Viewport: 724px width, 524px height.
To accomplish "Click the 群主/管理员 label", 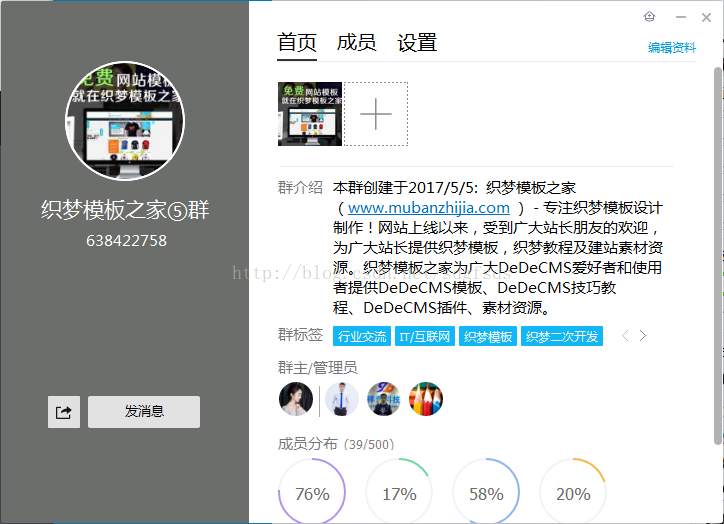I will click(x=317, y=368).
